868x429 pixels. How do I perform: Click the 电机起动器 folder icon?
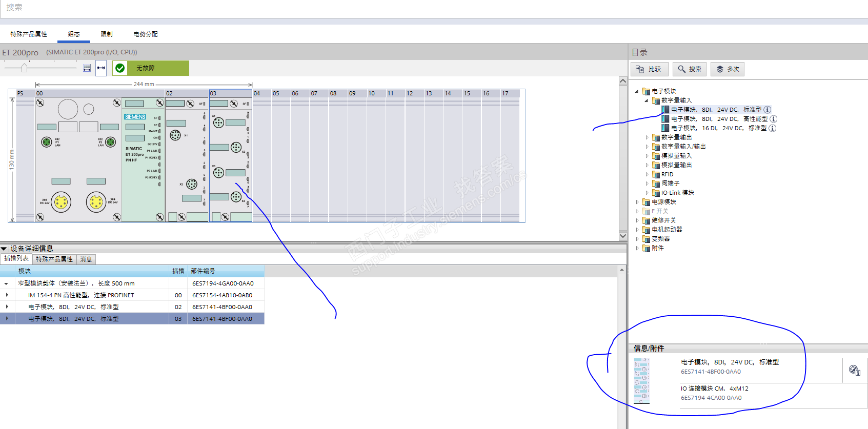point(646,230)
